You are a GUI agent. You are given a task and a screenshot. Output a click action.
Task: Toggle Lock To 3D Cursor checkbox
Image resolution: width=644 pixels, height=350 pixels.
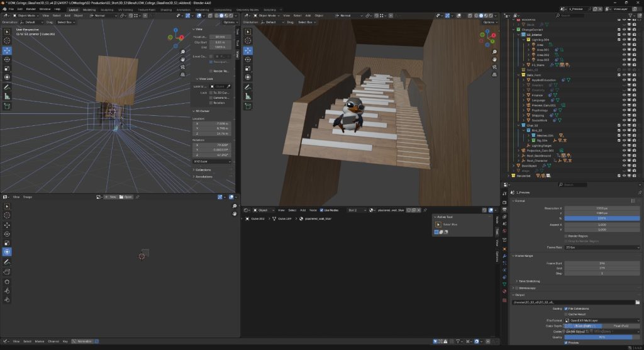211,93
